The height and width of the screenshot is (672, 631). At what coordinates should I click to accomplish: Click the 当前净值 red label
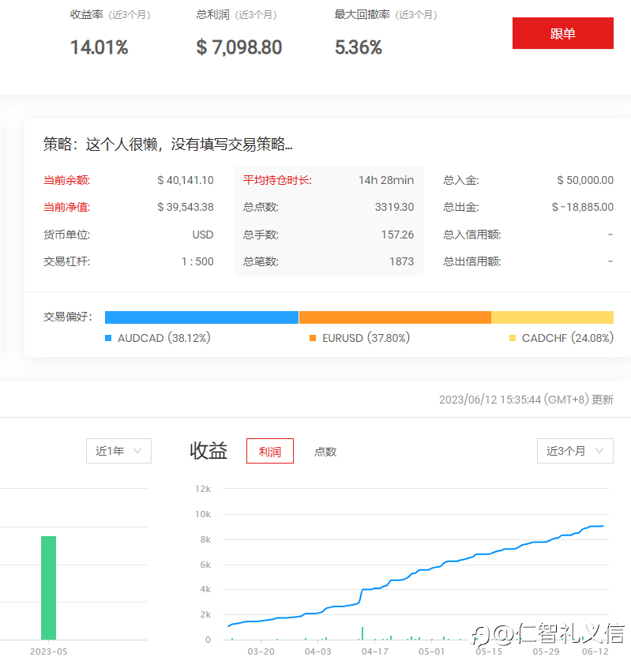coord(66,208)
